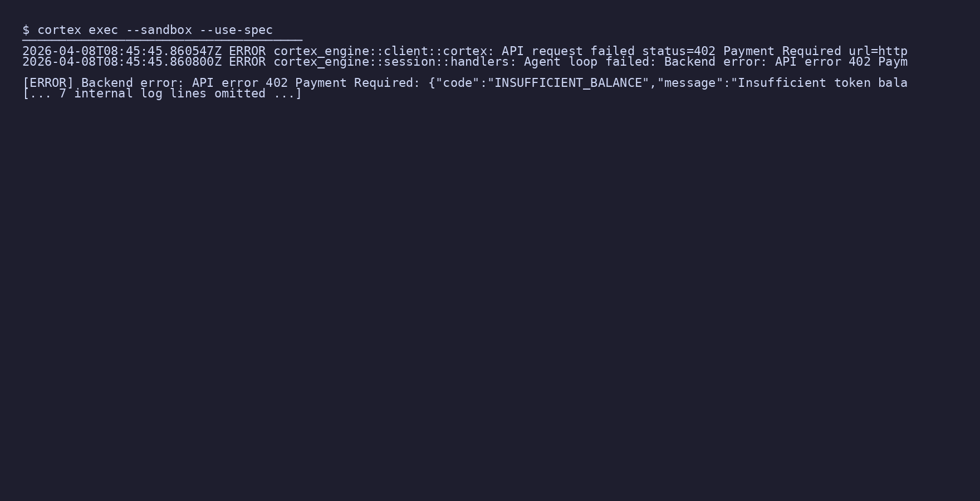Select the --use-spec flag text

[x=237, y=30]
